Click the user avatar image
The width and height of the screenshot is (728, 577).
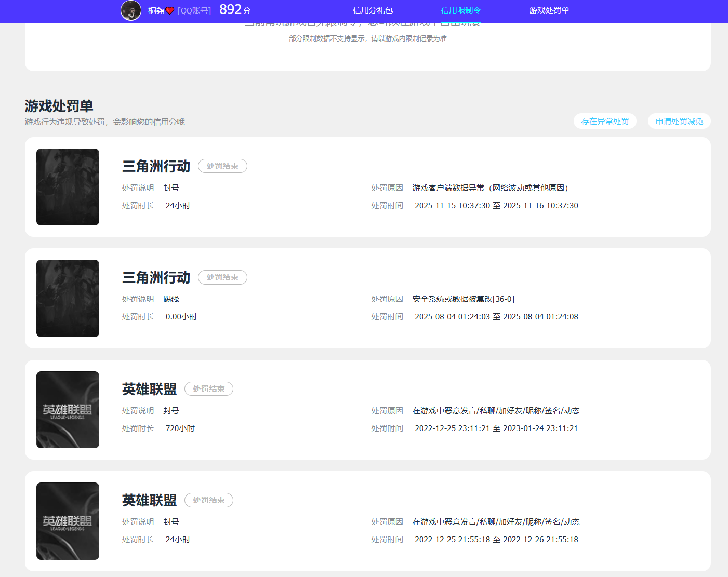pos(131,10)
